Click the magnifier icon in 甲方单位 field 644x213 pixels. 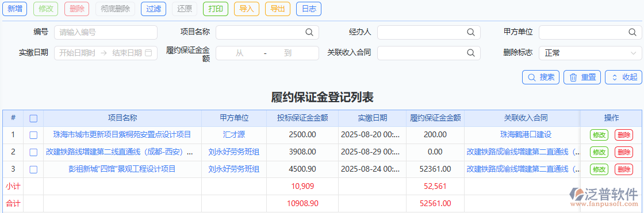632,32
